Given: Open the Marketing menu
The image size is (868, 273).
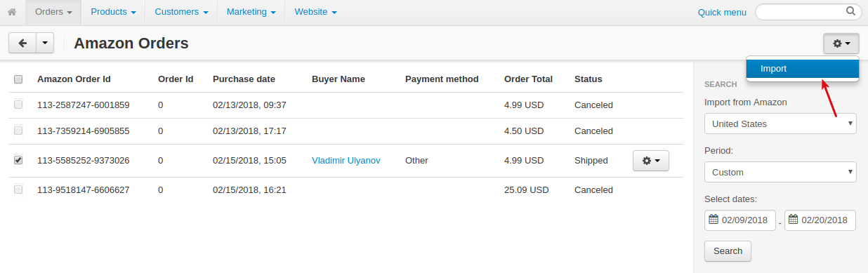Looking at the screenshot, I should pyautogui.click(x=251, y=12).
